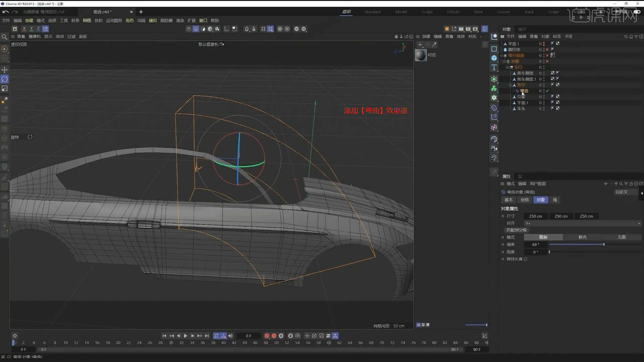Click the camera icon in object palette
This screenshot has width=644, height=362.
pyautogui.click(x=494, y=148)
